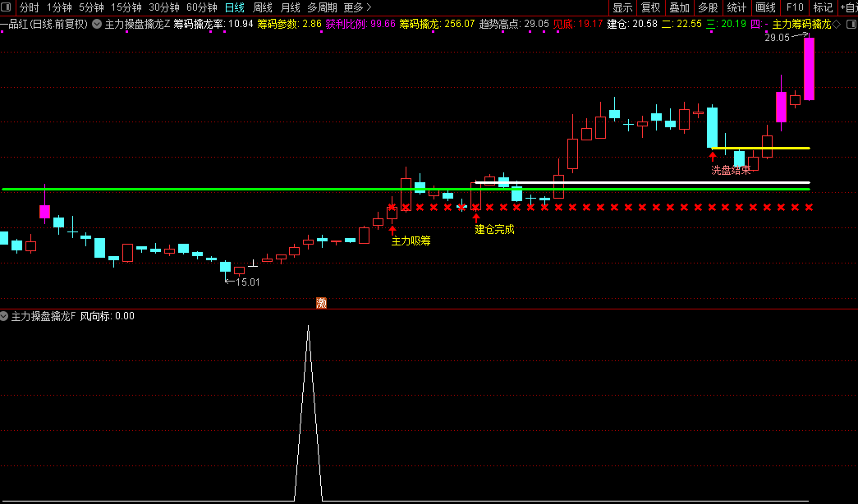Click the orange 激 marker icon

pyautogui.click(x=322, y=303)
